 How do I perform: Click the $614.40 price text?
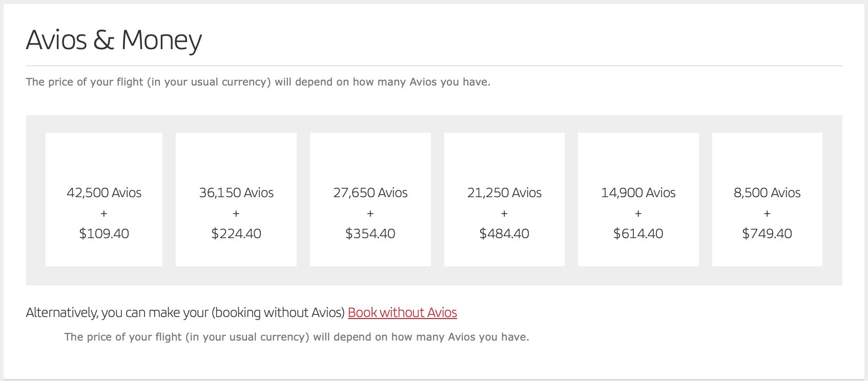638,234
